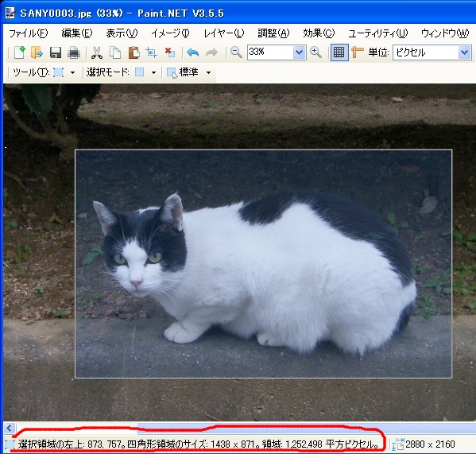
Task: Click the New image icon
Action: pyautogui.click(x=20, y=52)
